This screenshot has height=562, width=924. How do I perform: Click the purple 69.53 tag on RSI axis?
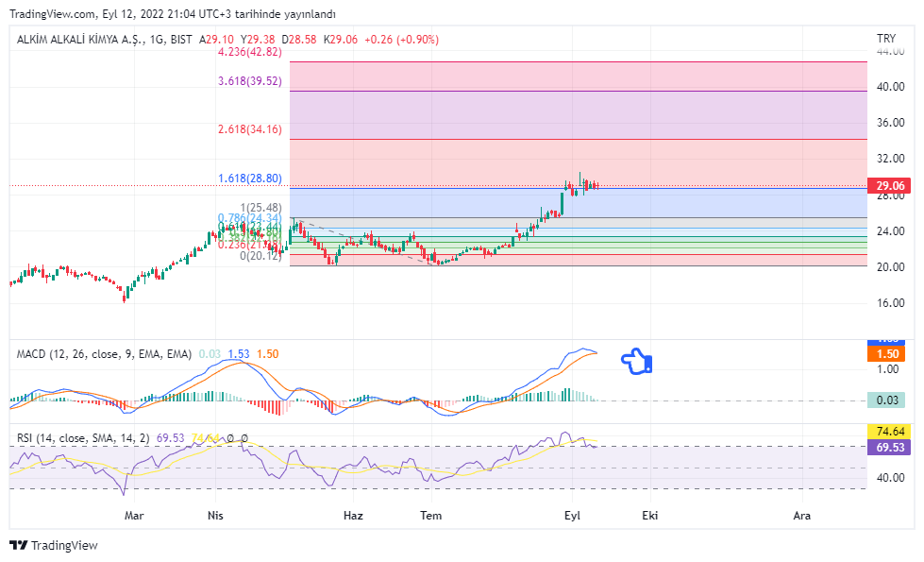(890, 447)
